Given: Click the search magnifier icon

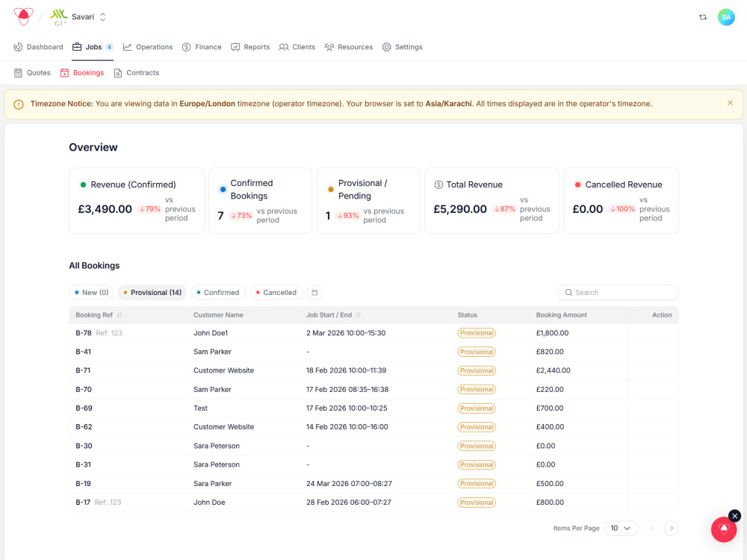Looking at the screenshot, I should pos(568,293).
